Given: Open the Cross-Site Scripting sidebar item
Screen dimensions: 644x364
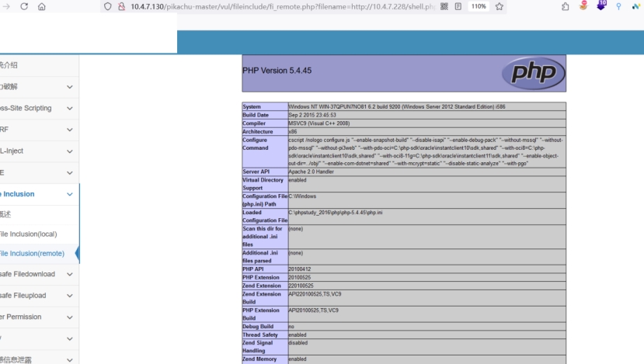Looking at the screenshot, I should click(26, 109).
